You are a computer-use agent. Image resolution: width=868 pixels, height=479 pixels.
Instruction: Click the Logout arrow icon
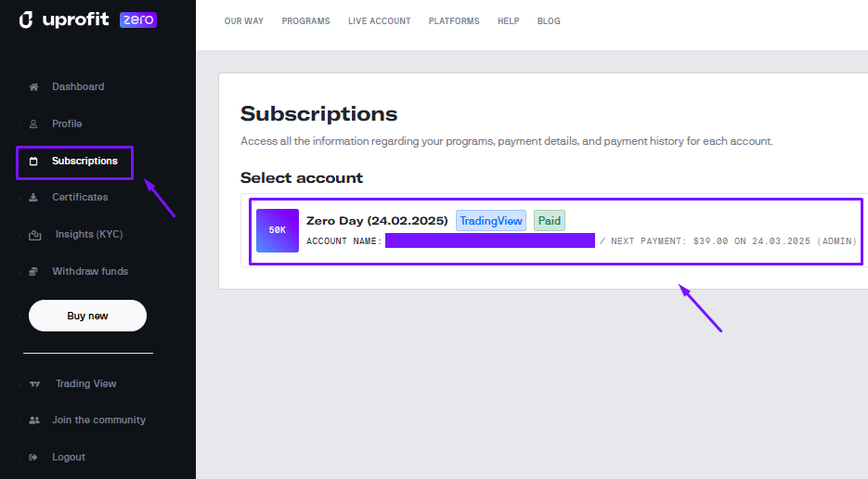(34, 458)
